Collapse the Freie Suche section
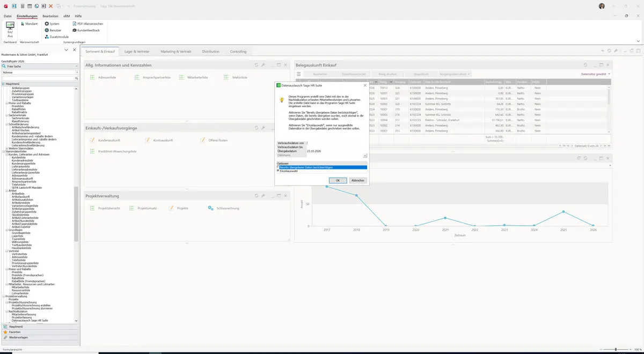 [x=76, y=66]
